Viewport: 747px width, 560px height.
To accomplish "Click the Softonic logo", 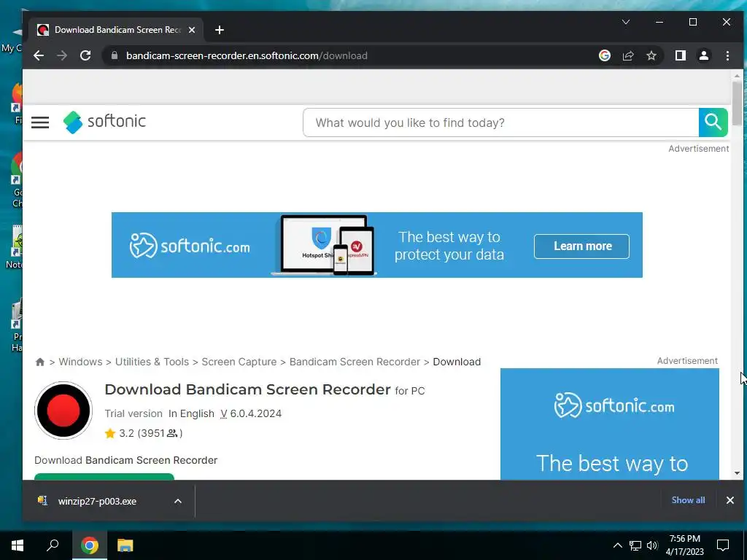I will pyautogui.click(x=104, y=122).
